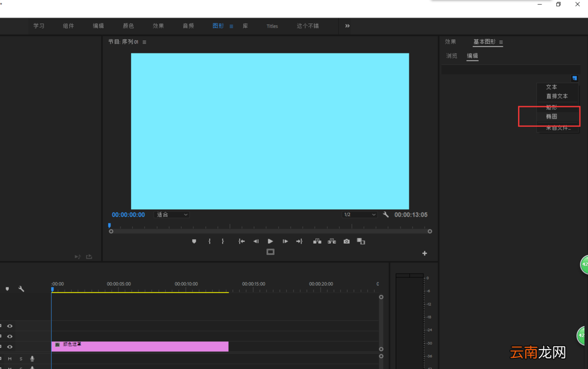Click the timeline marker icon
The height and width of the screenshot is (369, 588).
[7, 289]
